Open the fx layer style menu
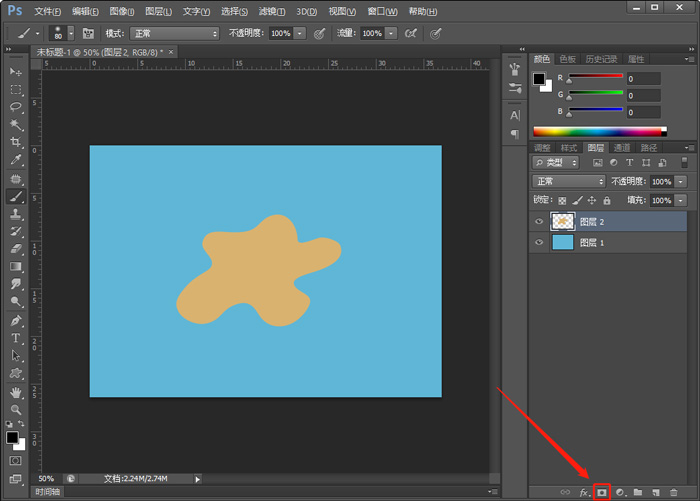 [584, 492]
